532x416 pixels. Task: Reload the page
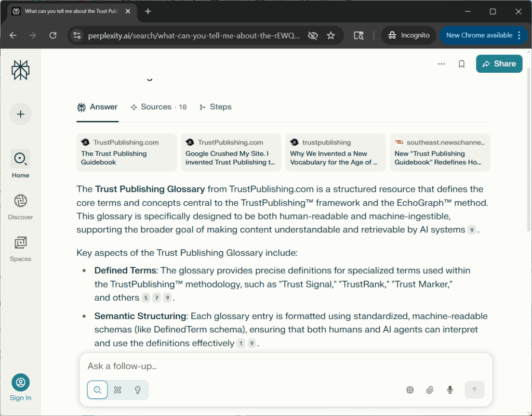(52, 35)
